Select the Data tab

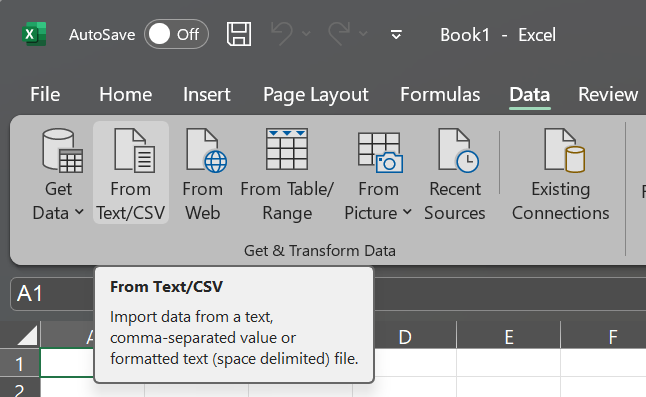pos(530,94)
